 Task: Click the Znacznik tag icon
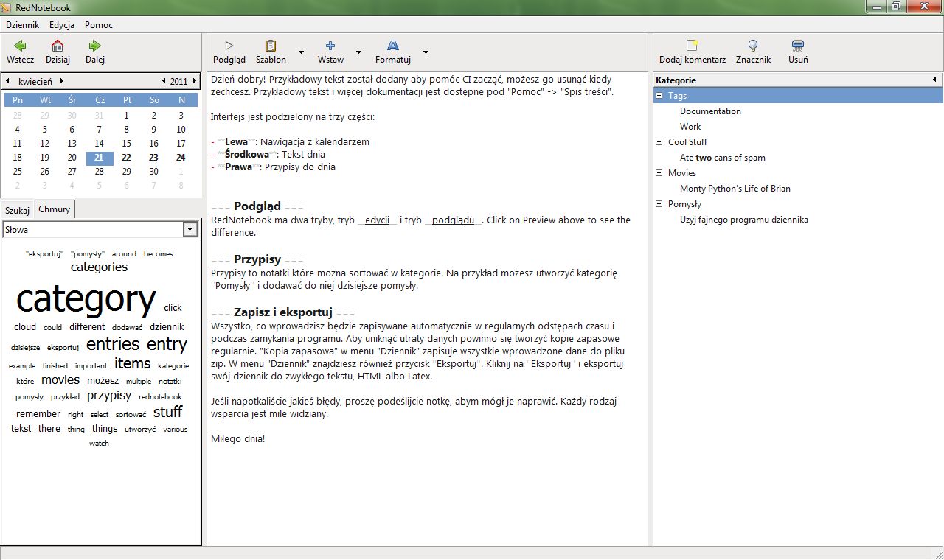[x=753, y=52]
